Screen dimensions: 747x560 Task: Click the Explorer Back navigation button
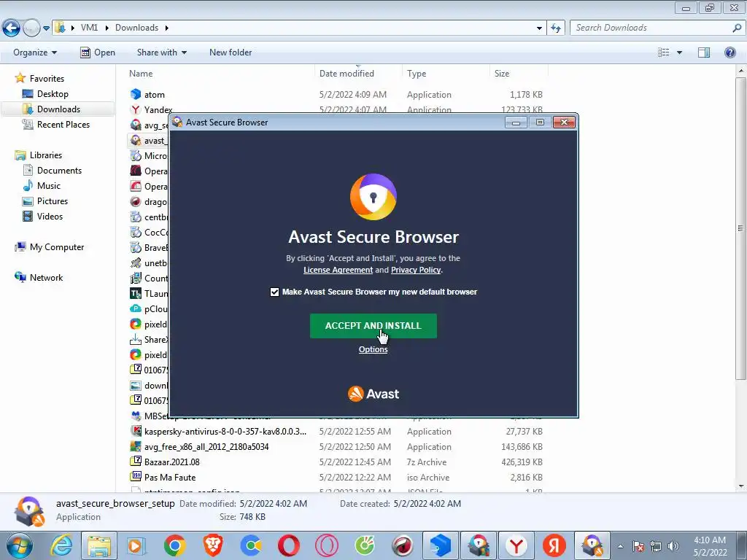[x=11, y=28]
